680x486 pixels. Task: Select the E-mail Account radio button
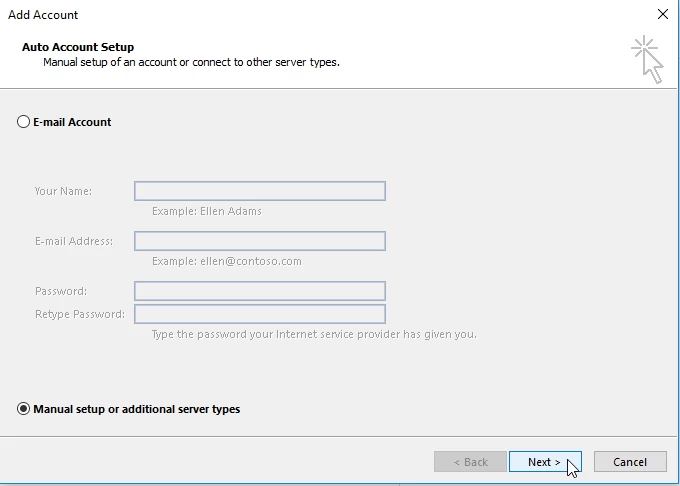point(24,122)
